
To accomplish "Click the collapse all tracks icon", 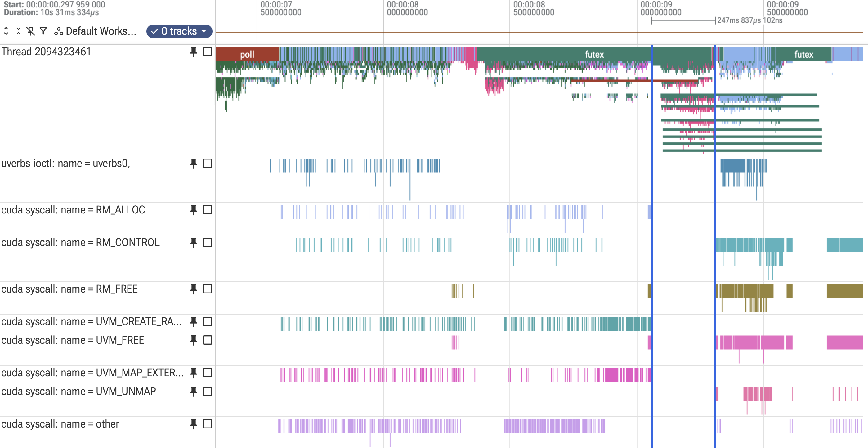I will (19, 31).
